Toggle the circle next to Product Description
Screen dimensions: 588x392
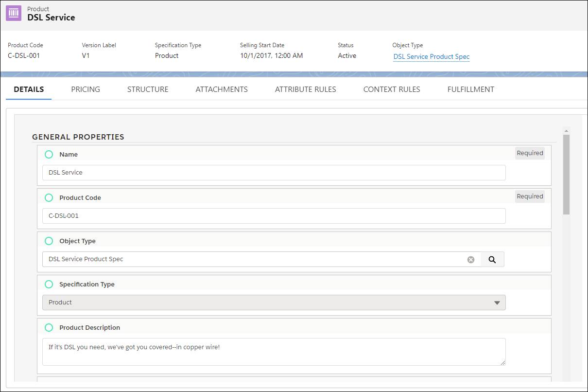(49, 327)
